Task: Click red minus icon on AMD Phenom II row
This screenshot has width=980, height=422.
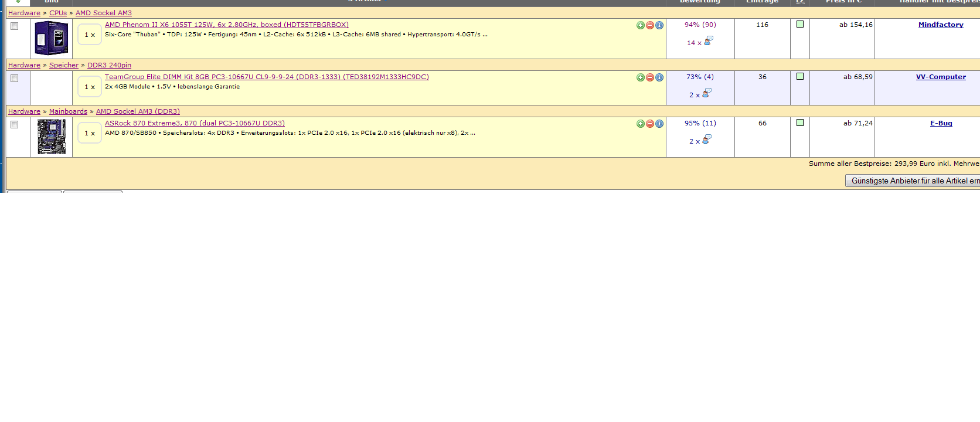Action: pos(650,25)
